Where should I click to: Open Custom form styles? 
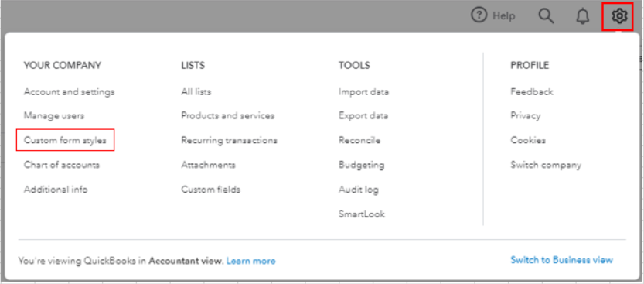click(x=65, y=140)
